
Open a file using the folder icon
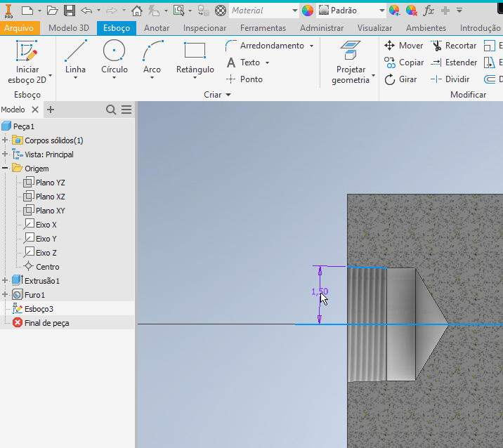point(52,11)
